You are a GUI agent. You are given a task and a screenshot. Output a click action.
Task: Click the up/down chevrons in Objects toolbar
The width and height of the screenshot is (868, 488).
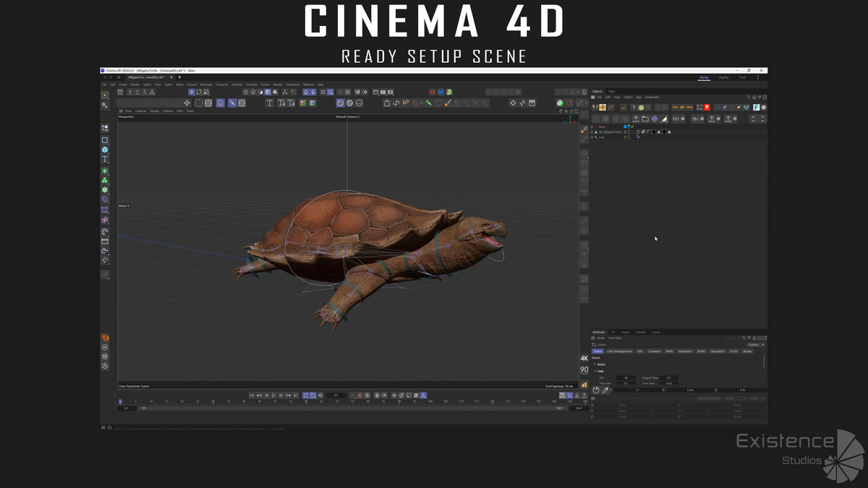[x=753, y=119]
